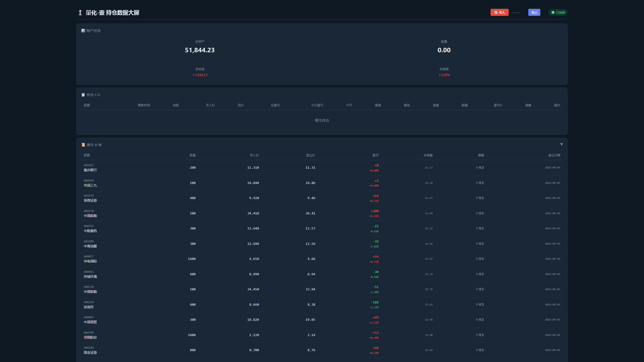This screenshot has width=644, height=362.
Task: Click the 股票 value 0.00 in overview
Action: click(x=444, y=50)
